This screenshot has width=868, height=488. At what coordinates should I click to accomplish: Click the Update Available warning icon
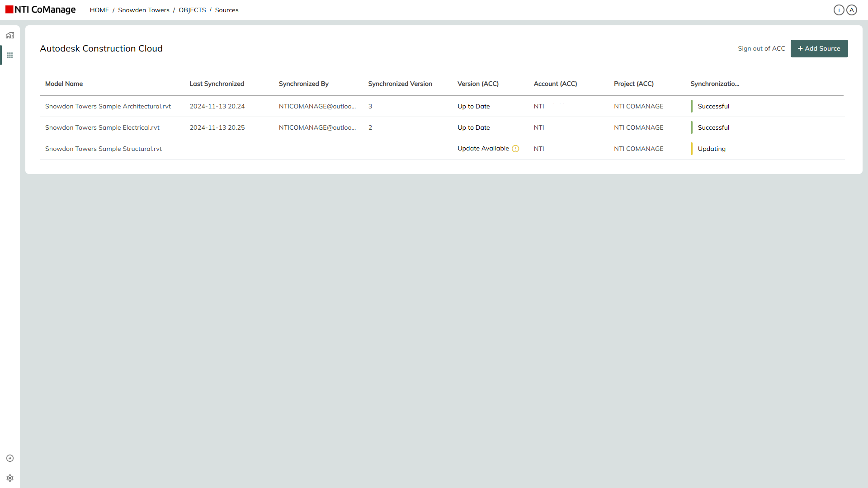pyautogui.click(x=515, y=149)
